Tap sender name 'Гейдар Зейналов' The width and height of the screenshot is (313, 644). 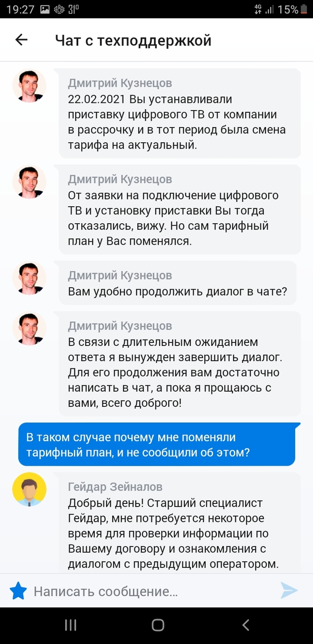[x=115, y=486]
